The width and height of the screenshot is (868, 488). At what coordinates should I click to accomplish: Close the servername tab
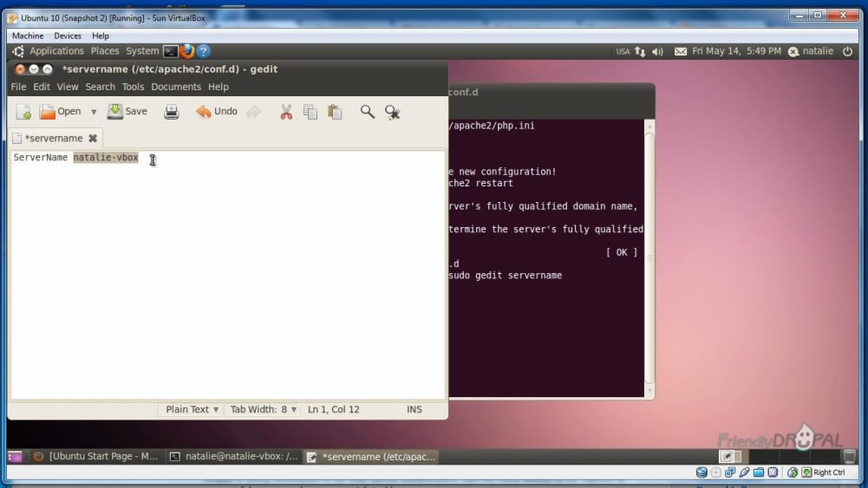(93, 138)
